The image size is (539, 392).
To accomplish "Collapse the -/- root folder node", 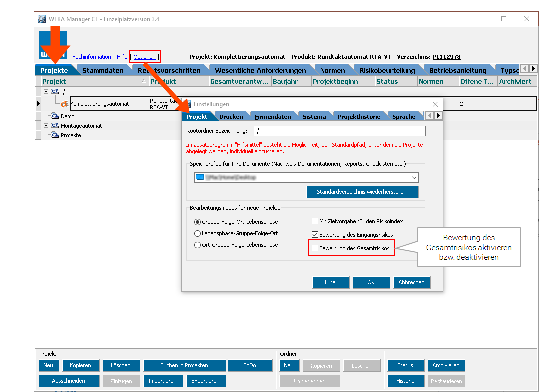I will [x=46, y=92].
